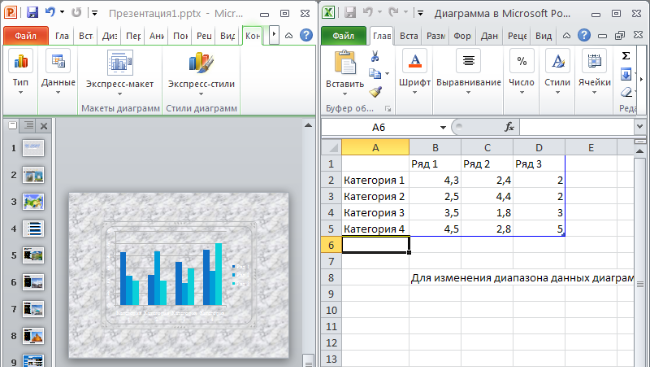Expand PowerPoint Quick Access customize dropdown
Image resolution: width=650 pixels, height=367 pixels.
95,13
